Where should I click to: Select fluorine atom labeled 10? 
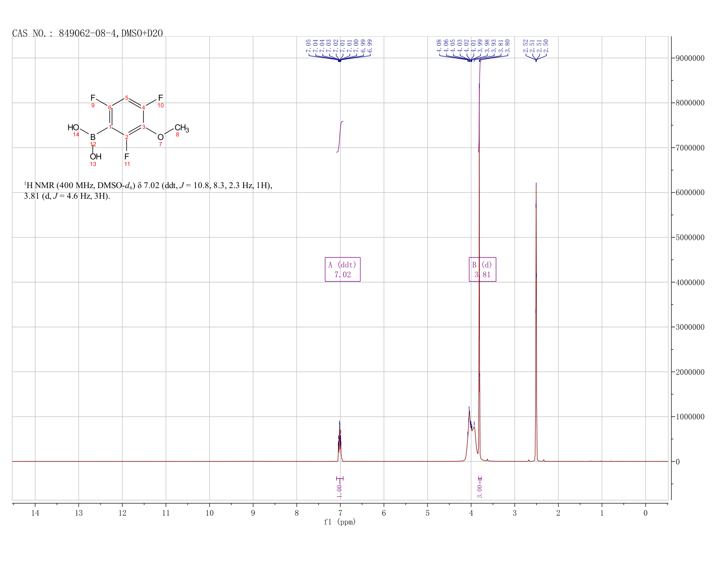161,98
